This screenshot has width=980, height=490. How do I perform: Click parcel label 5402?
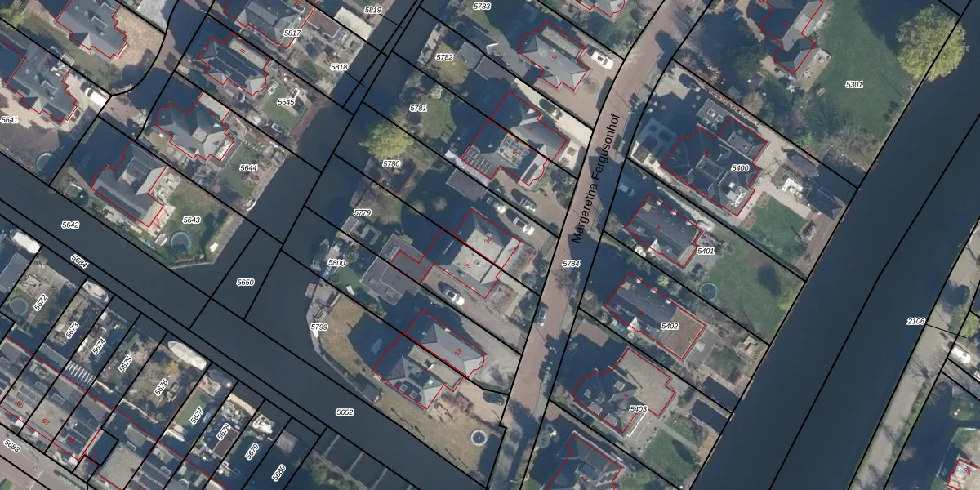[670, 327]
